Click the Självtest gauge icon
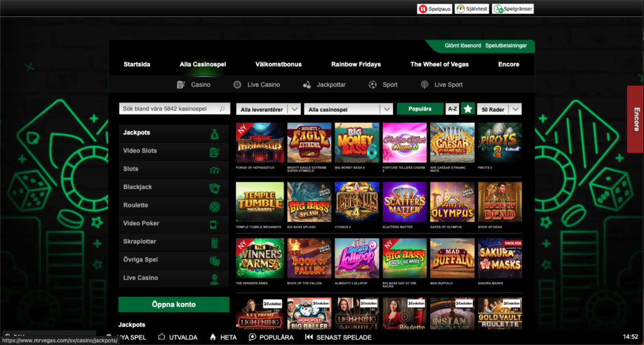The width and height of the screenshot is (644, 345). click(x=461, y=9)
